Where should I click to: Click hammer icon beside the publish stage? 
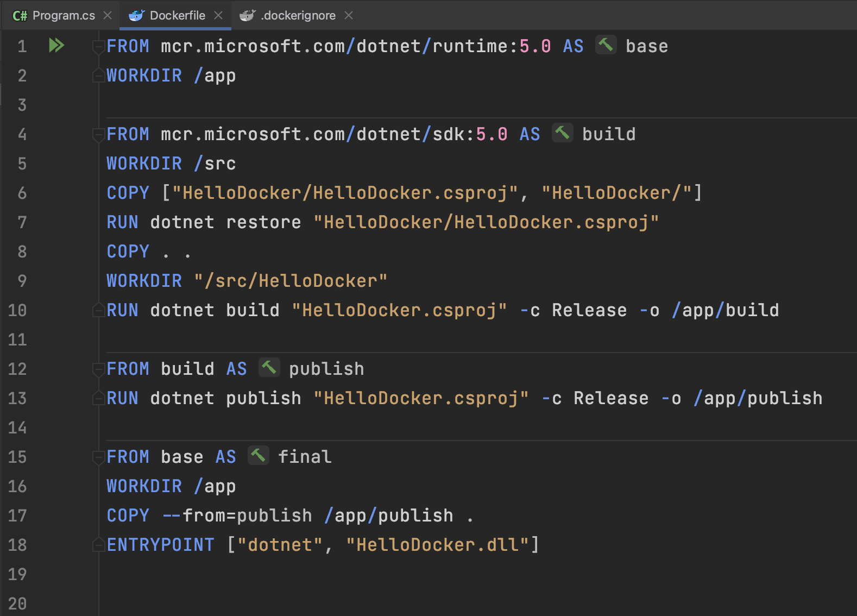tap(269, 368)
